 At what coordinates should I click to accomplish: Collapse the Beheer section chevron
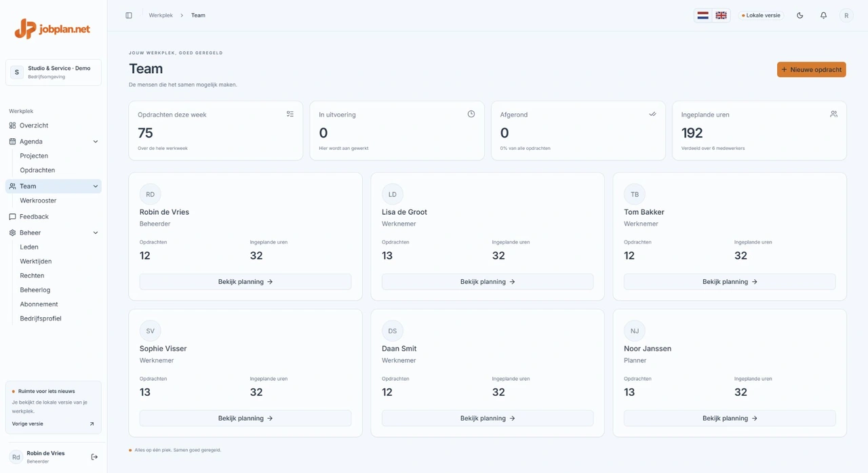click(96, 233)
